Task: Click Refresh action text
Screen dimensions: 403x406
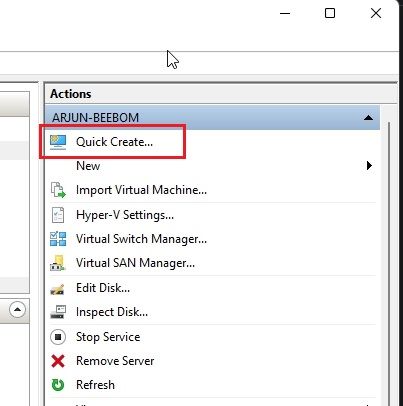Action: coord(95,385)
